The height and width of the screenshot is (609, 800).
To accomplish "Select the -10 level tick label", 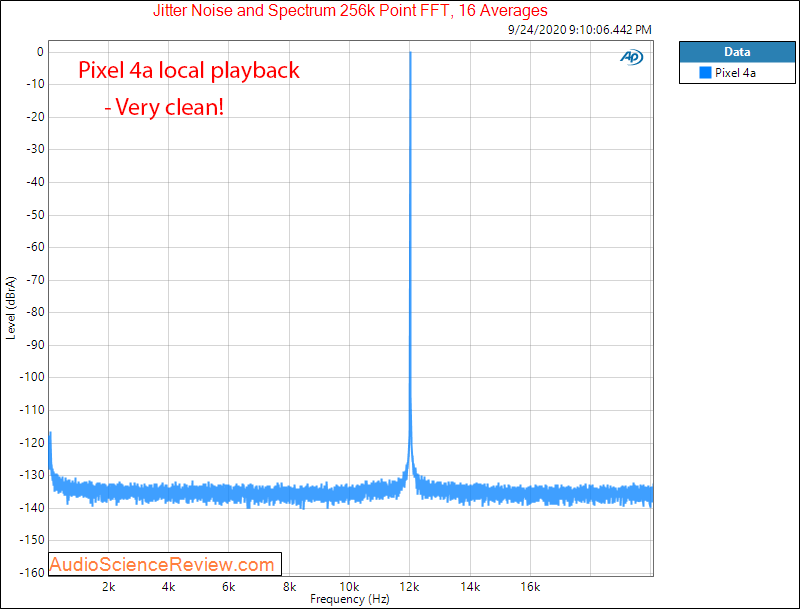I will [35, 84].
